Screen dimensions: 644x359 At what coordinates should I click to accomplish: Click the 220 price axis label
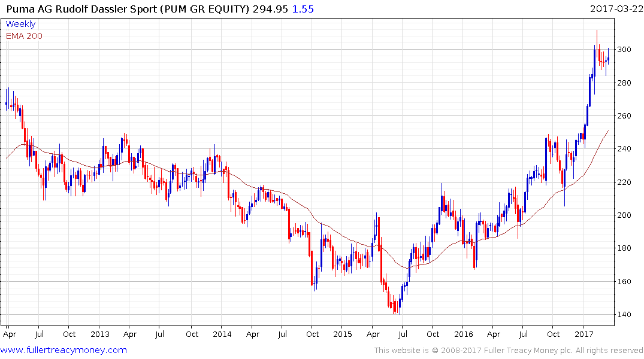pyautogui.click(x=624, y=182)
